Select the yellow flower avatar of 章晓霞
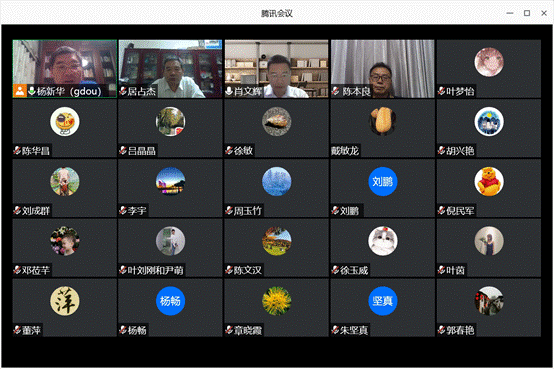Screen dimensions: 554x369 pos(277,301)
